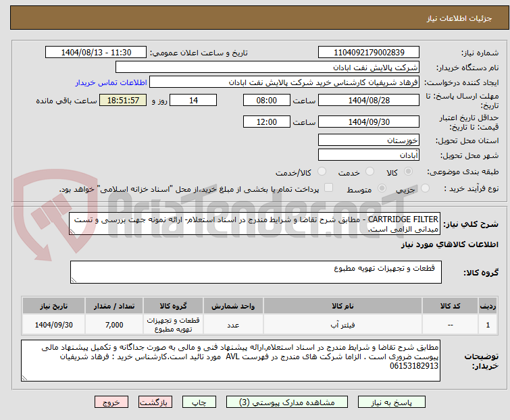The height and width of the screenshot is (420, 510).
Task: Click the خروج exit button
Action: pyautogui.click(x=111, y=402)
